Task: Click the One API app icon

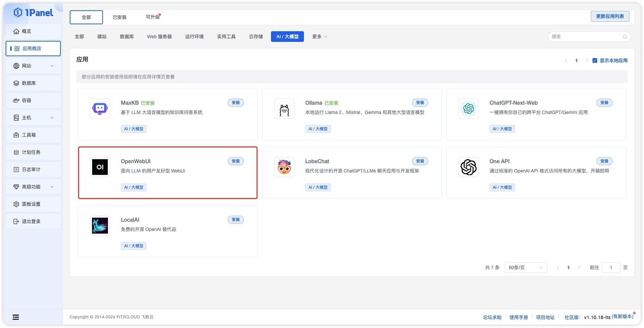Action: 469,167
